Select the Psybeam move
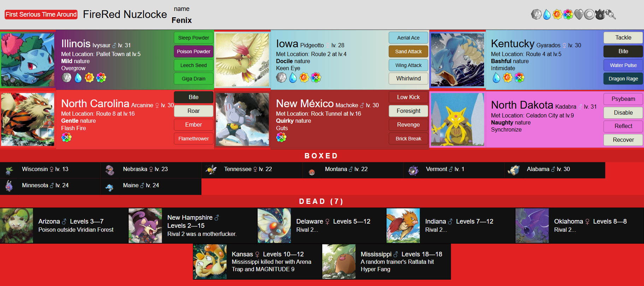This screenshot has width=644, height=286. tap(623, 99)
